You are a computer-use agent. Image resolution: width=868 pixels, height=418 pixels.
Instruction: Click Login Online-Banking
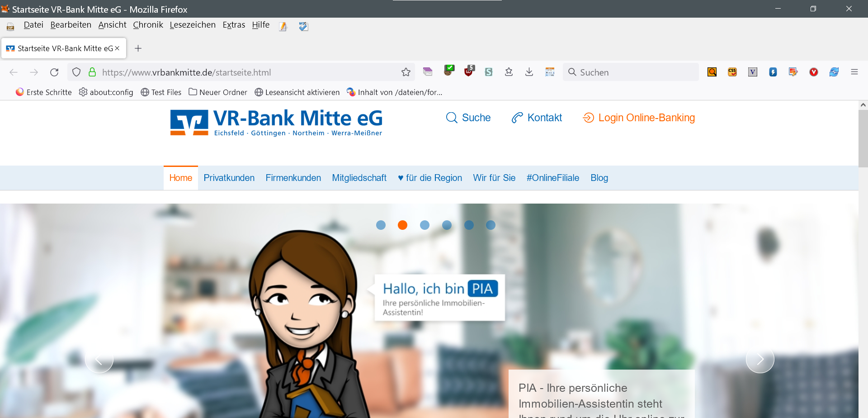click(x=639, y=118)
